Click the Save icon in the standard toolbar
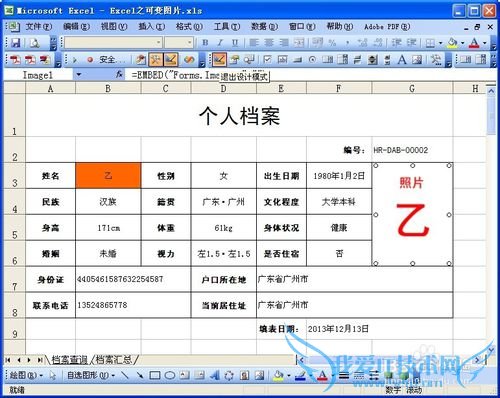The image size is (500, 398). (15, 43)
